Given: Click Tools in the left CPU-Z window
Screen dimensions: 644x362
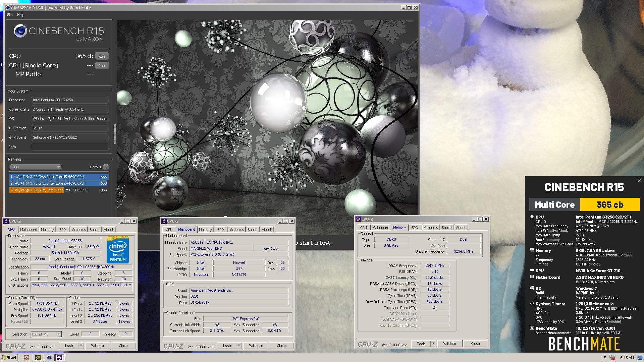Looking at the screenshot, I should (69, 346).
